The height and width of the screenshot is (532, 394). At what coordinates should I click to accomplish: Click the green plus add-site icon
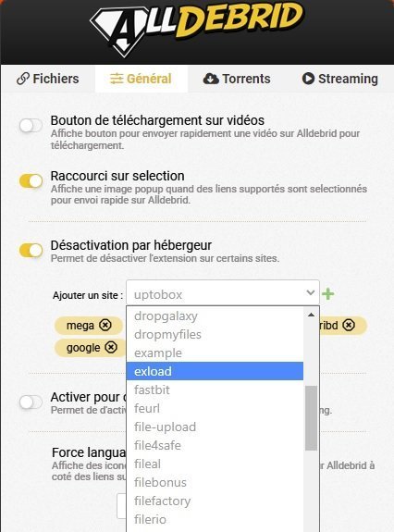point(328,294)
